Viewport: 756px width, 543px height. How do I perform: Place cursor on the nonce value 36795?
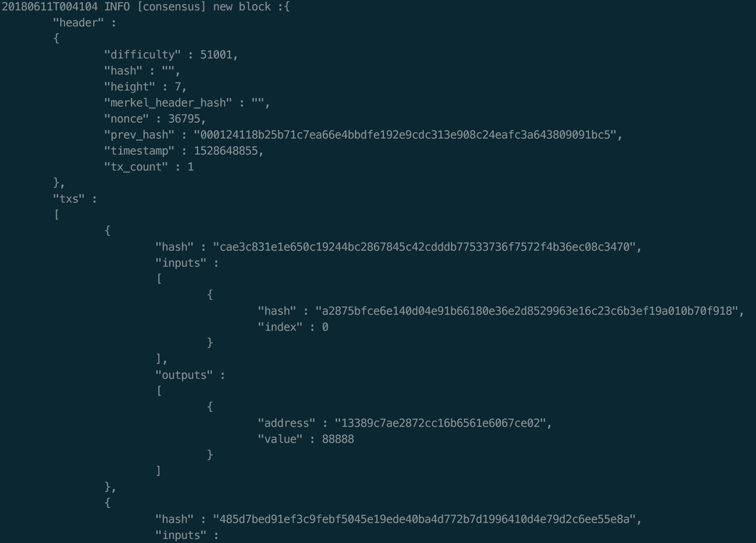click(x=184, y=119)
